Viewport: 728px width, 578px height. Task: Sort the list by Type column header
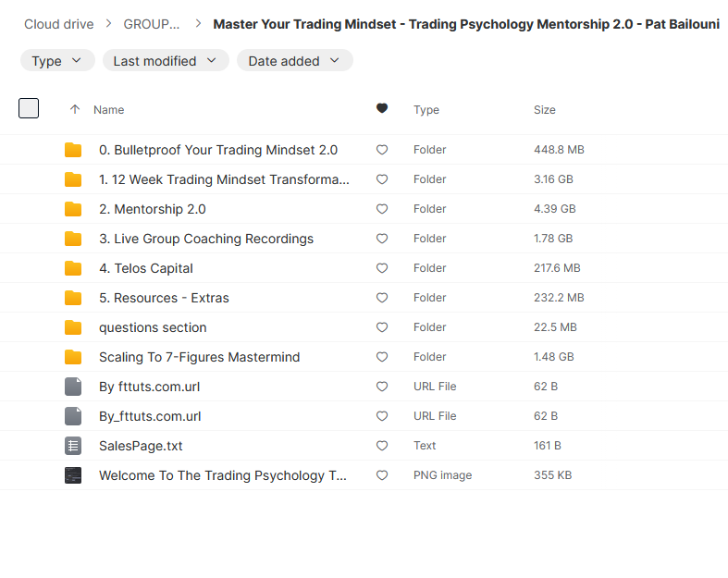[x=426, y=109]
